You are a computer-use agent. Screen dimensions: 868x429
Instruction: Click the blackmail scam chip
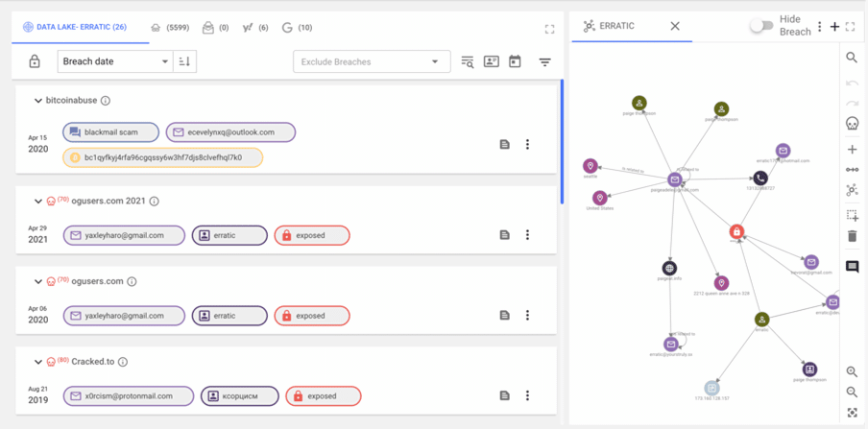(110, 132)
